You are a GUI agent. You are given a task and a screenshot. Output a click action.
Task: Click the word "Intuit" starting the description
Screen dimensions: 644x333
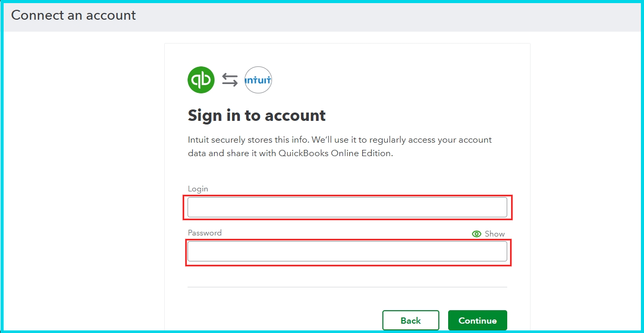click(198, 140)
